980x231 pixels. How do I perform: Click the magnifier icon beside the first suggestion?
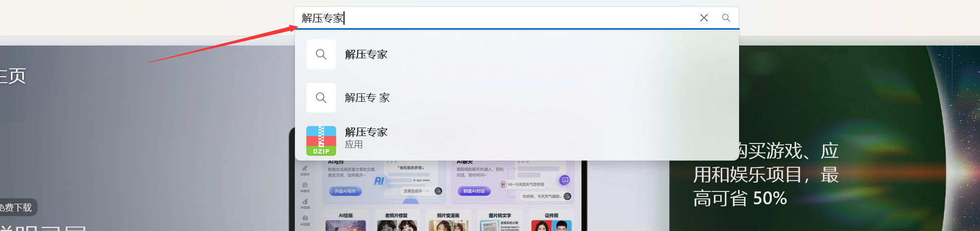click(321, 54)
